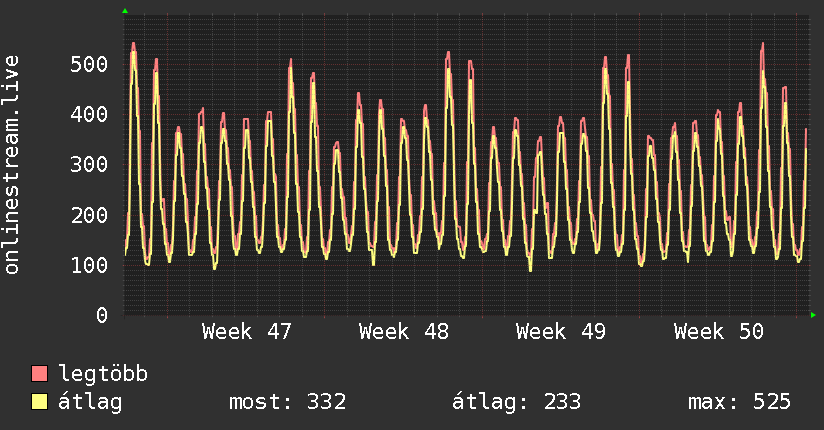
Task: Click the Week 50 axis label
Action: 718,332
